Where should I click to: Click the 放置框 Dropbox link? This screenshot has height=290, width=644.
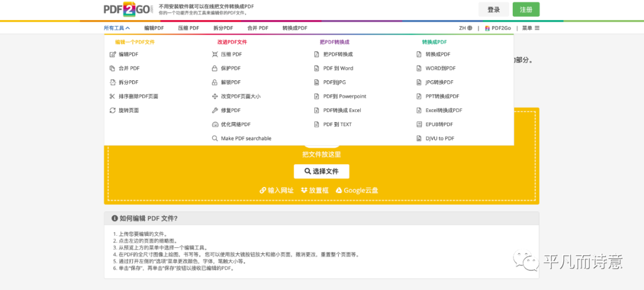click(x=315, y=191)
